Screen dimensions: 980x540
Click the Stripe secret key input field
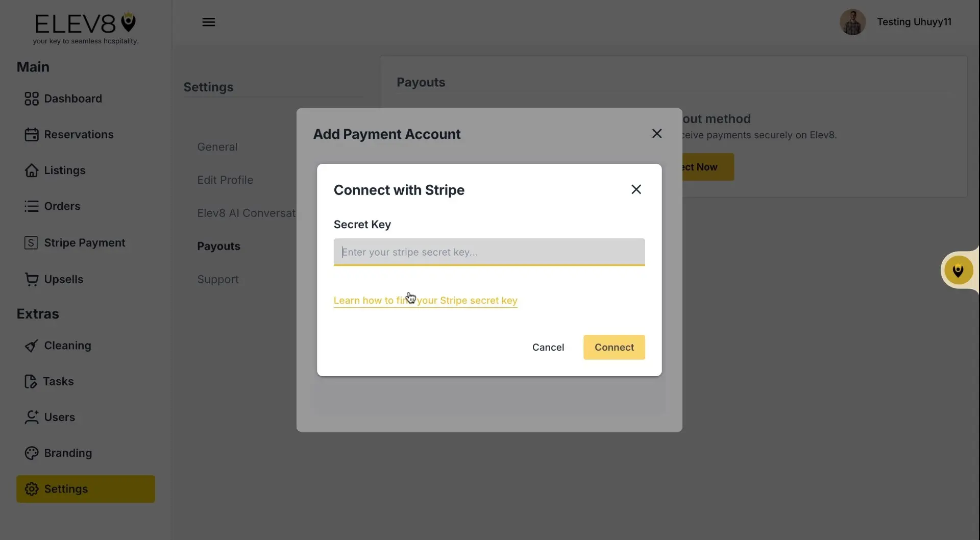[x=488, y=252]
